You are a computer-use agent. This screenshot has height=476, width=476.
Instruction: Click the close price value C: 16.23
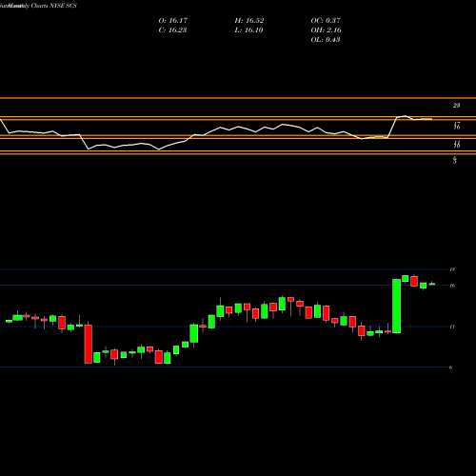point(172,30)
